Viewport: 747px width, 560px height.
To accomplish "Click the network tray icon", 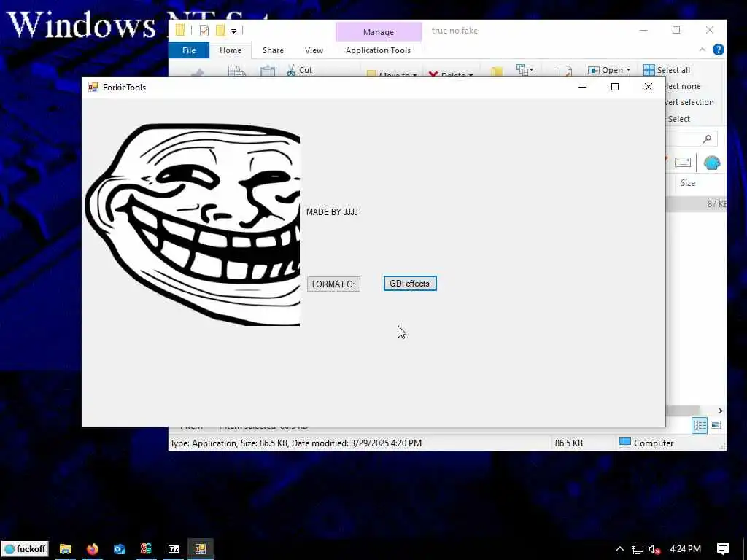I will click(638, 549).
